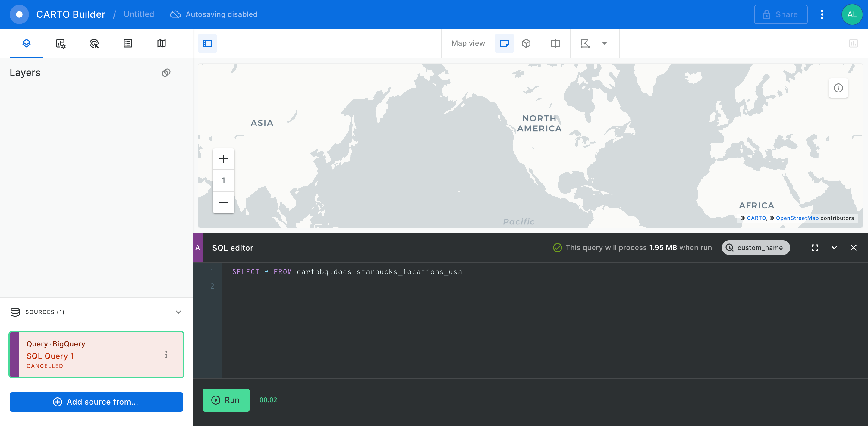This screenshot has height=426, width=868.
Task: Toggle the left sidebar panel
Action: point(207,43)
